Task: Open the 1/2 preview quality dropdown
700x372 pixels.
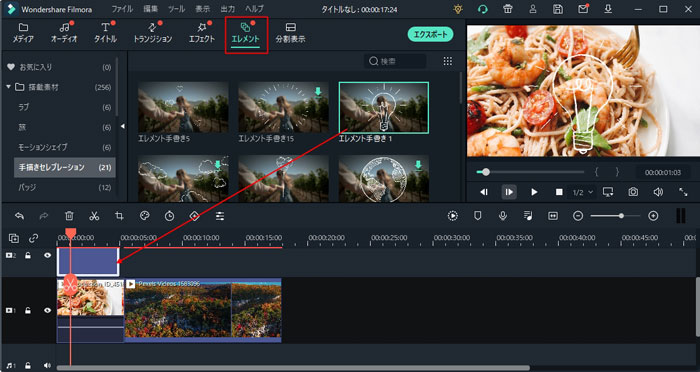Action: pyautogui.click(x=583, y=192)
